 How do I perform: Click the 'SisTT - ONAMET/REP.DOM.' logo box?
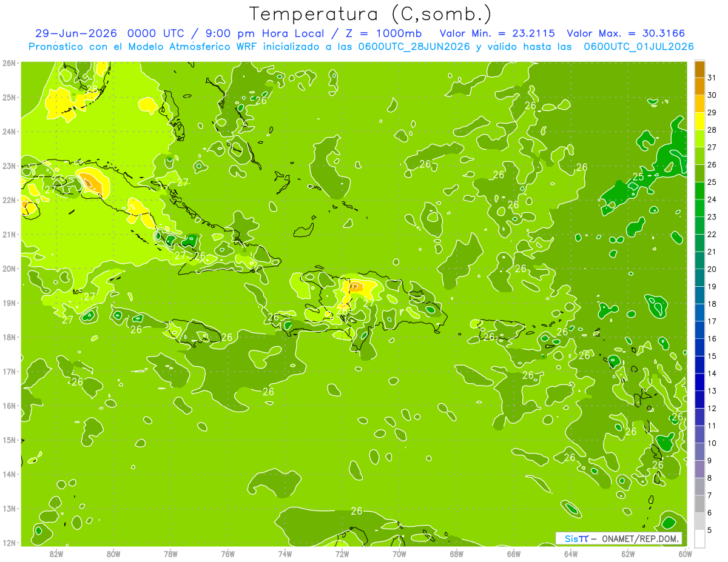[x=619, y=538]
